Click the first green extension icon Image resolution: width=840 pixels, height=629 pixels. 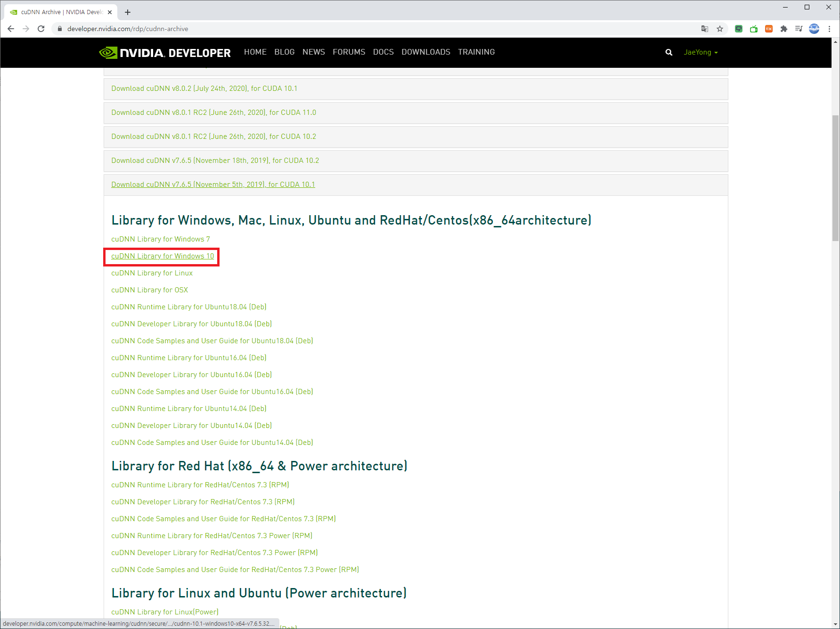(739, 29)
